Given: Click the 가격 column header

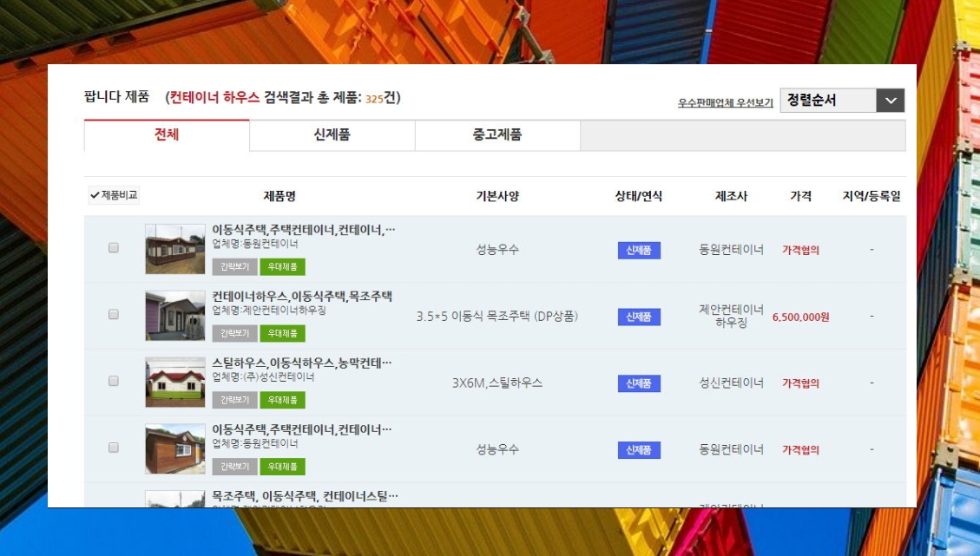Looking at the screenshot, I should pyautogui.click(x=800, y=196).
